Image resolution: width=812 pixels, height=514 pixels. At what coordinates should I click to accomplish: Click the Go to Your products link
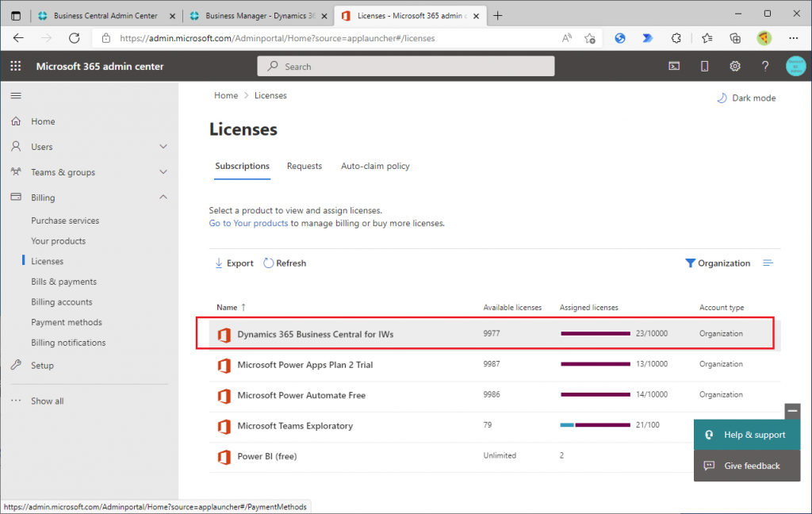click(x=248, y=223)
